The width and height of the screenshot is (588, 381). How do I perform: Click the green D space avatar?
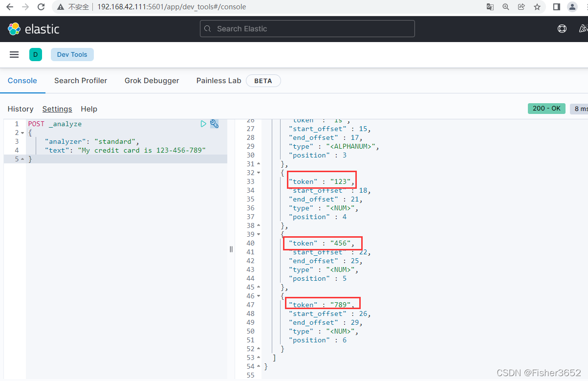tap(35, 54)
